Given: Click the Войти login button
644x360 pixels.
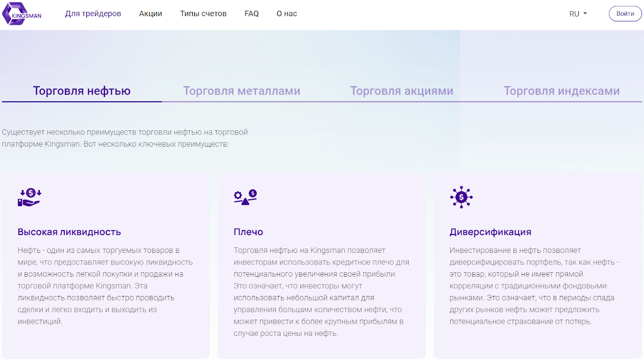Looking at the screenshot, I should (x=625, y=14).
